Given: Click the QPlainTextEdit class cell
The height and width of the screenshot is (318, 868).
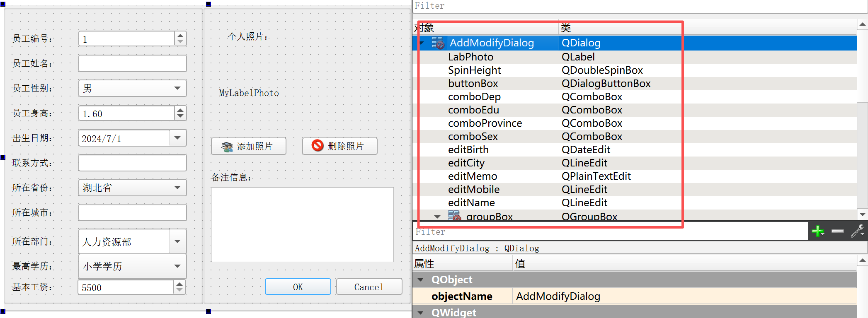Looking at the screenshot, I should click(x=596, y=176).
